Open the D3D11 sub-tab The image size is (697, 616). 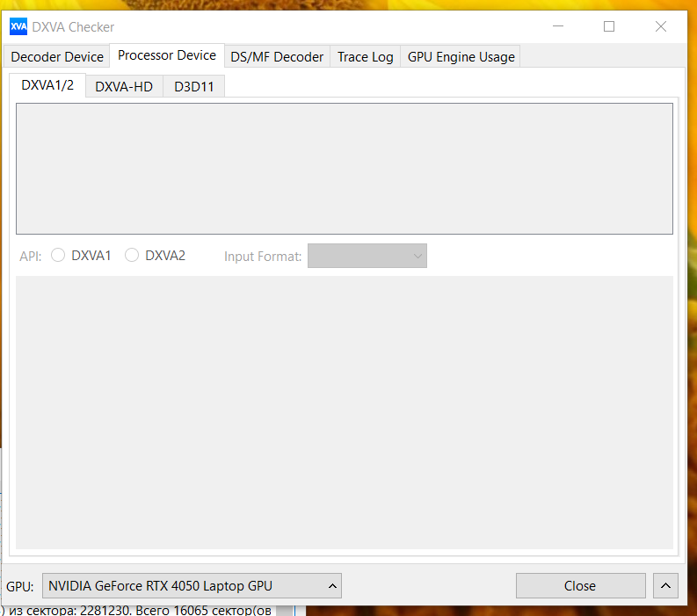[x=194, y=87]
